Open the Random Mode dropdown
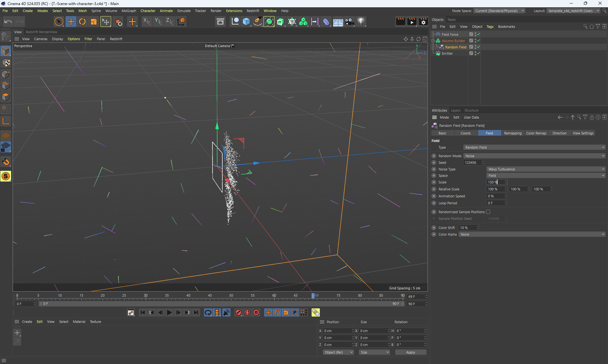Viewport: 608px width, 364px height. tap(534, 156)
